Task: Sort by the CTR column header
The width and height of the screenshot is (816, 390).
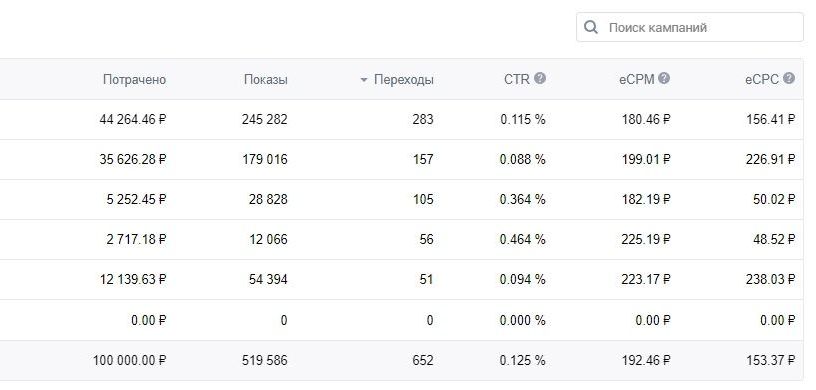Action: click(x=517, y=80)
